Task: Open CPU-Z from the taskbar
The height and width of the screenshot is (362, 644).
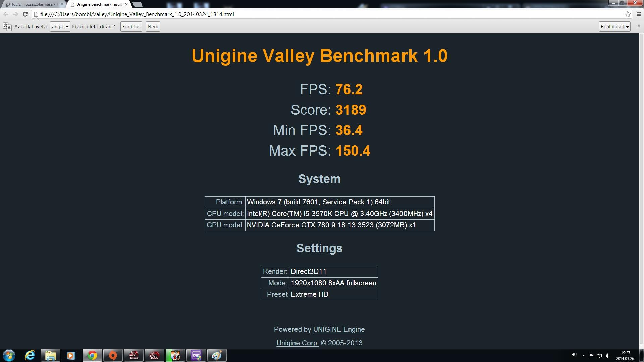Action: click(196, 355)
